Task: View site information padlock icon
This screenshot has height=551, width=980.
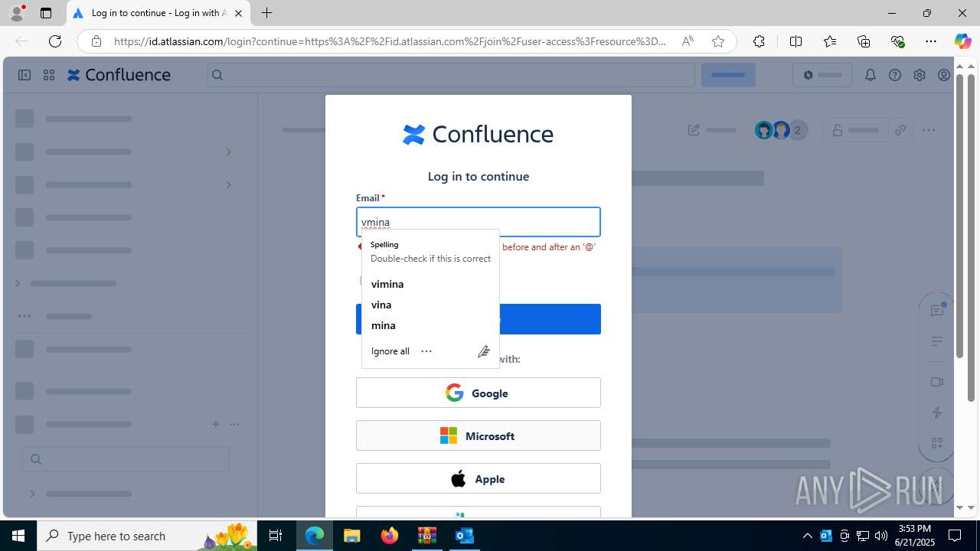Action: coord(96,41)
